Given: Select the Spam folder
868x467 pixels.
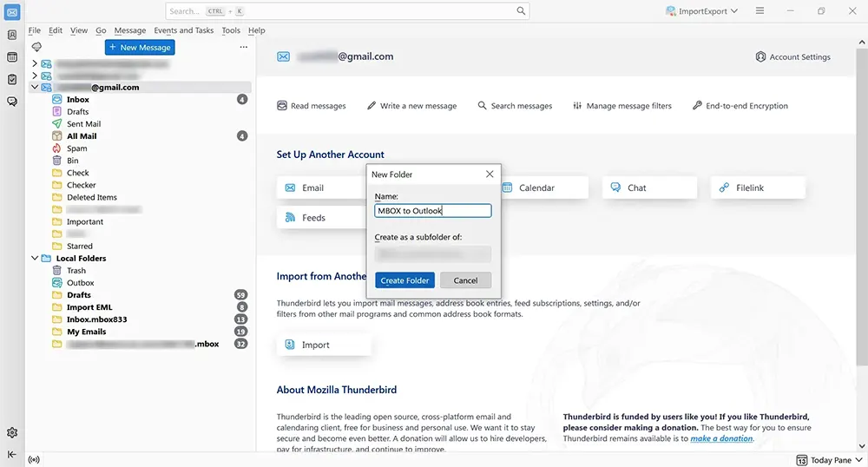Looking at the screenshot, I should [x=77, y=148].
